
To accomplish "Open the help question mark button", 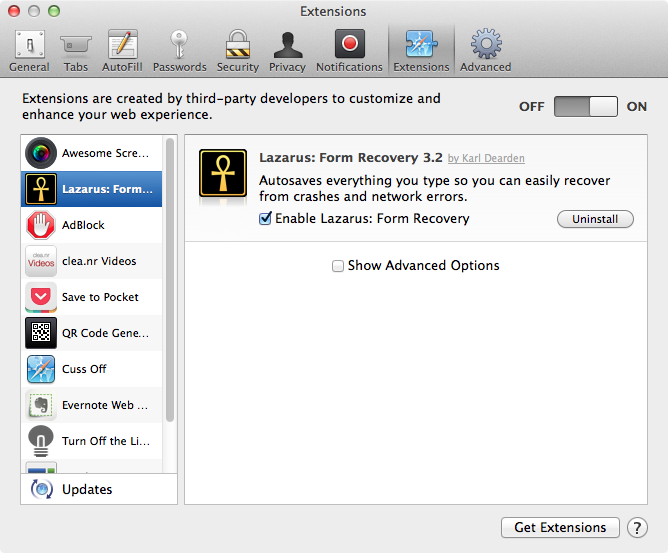I will tap(636, 527).
